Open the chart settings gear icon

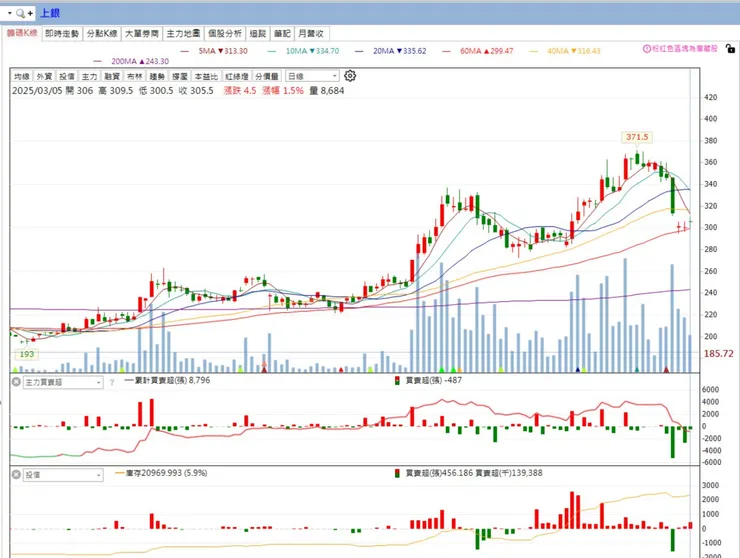[x=350, y=76]
